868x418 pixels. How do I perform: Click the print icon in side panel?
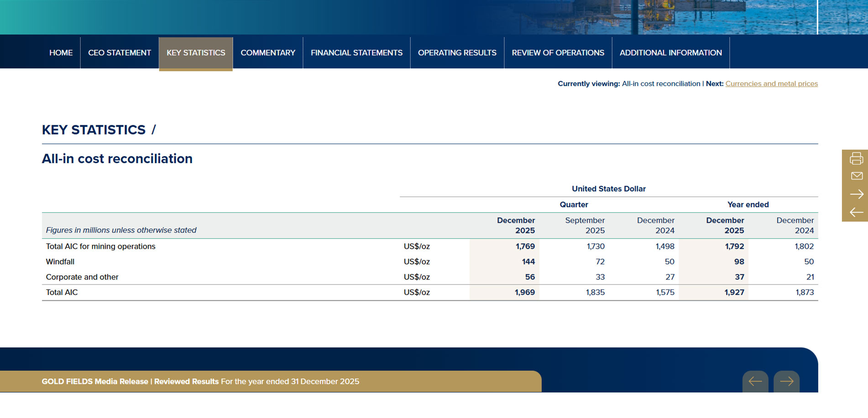click(856, 158)
